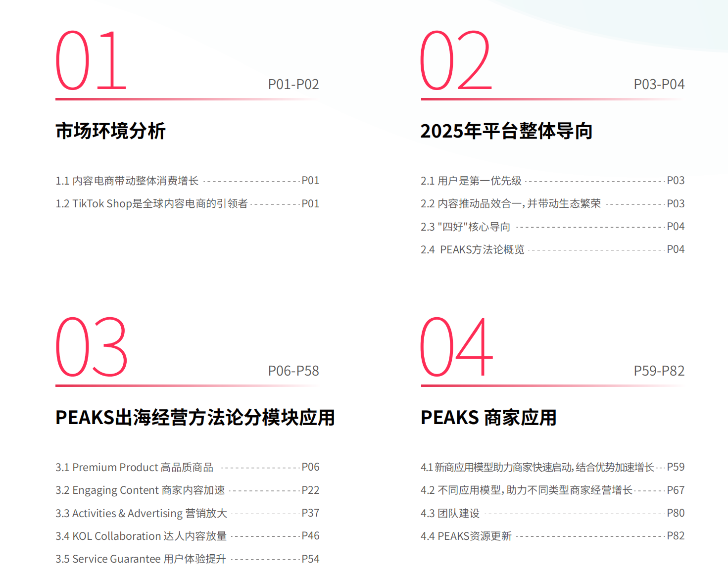Click page number P06 for Premium Product
This screenshot has width=728, height=576.
310,467
